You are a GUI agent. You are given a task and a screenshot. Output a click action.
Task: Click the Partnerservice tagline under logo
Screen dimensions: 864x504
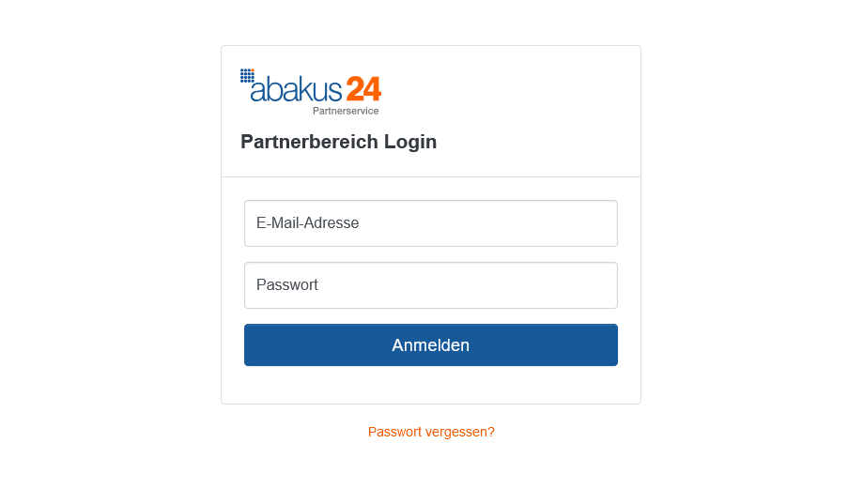(346, 111)
